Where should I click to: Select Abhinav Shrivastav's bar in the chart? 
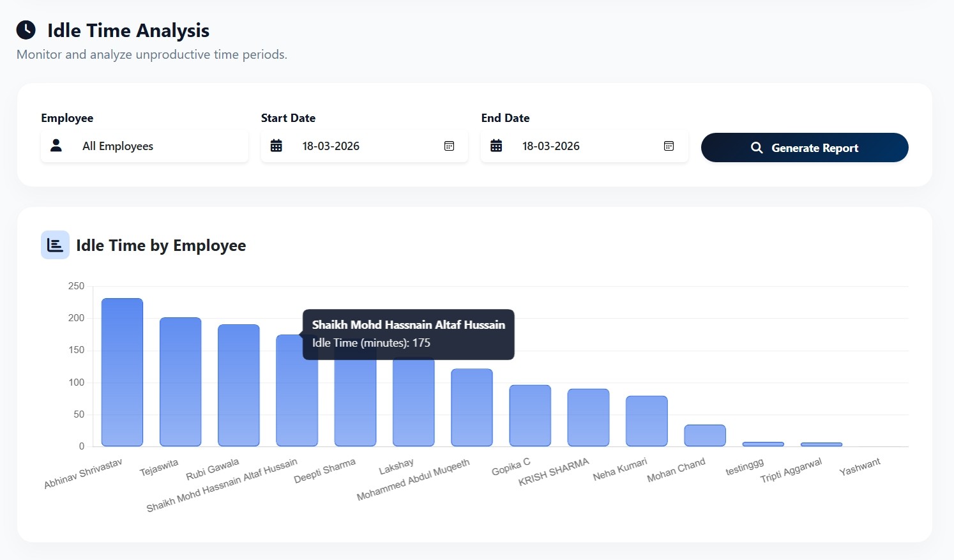coord(121,370)
